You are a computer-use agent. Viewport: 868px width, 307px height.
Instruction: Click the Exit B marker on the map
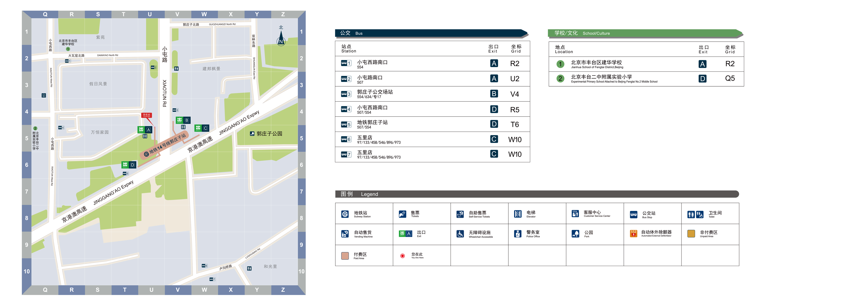coord(183,120)
